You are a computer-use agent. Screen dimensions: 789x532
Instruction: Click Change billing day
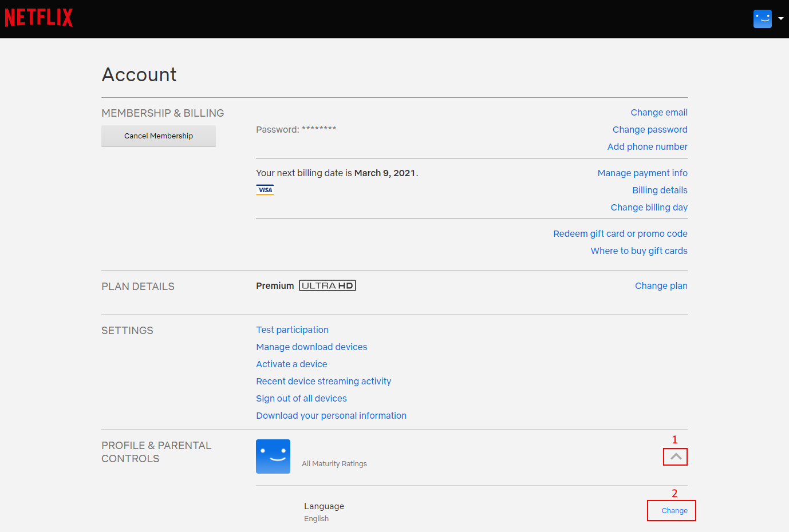pyautogui.click(x=649, y=208)
